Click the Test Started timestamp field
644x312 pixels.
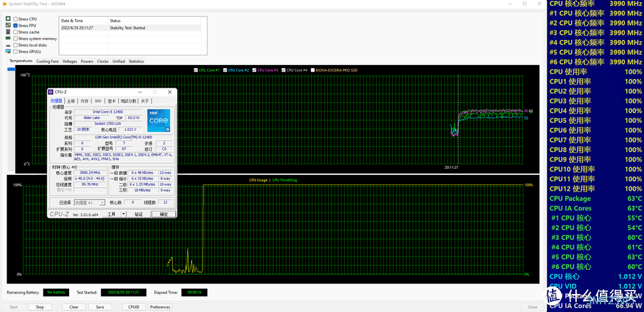point(123,292)
